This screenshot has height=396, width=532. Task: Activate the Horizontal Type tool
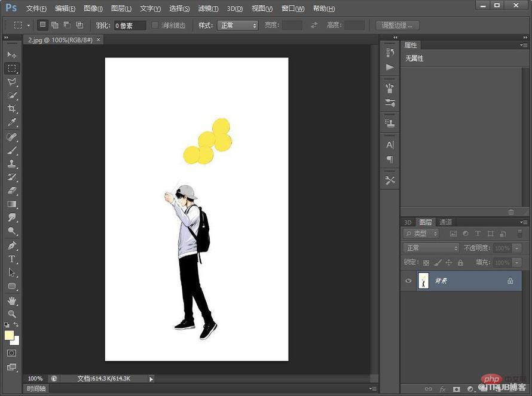coord(12,259)
